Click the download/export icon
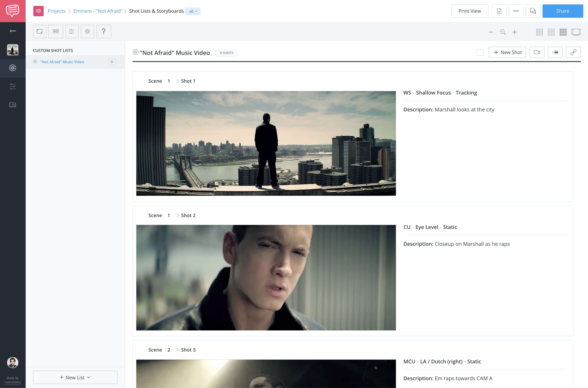 click(x=499, y=11)
